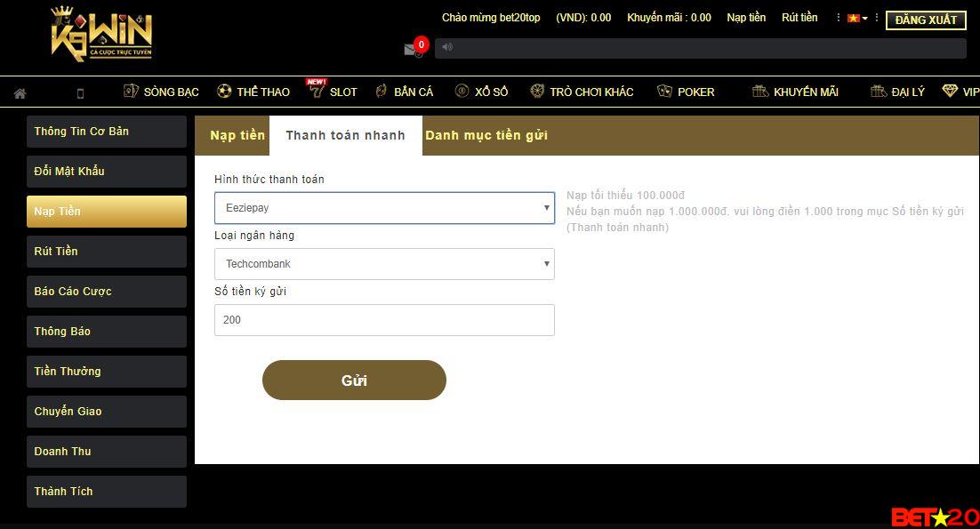This screenshot has width=980, height=529.
Task: Open bank dropdown showing Techcombank
Action: pos(384,263)
